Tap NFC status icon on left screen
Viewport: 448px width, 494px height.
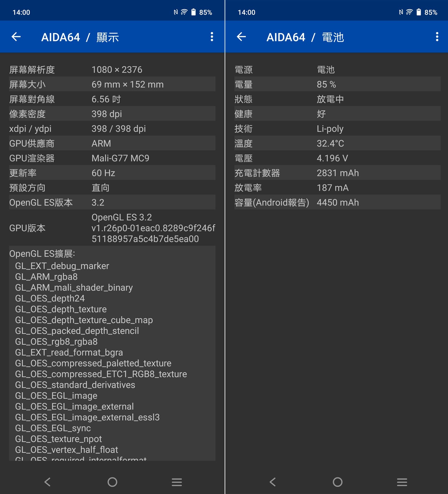tap(176, 12)
